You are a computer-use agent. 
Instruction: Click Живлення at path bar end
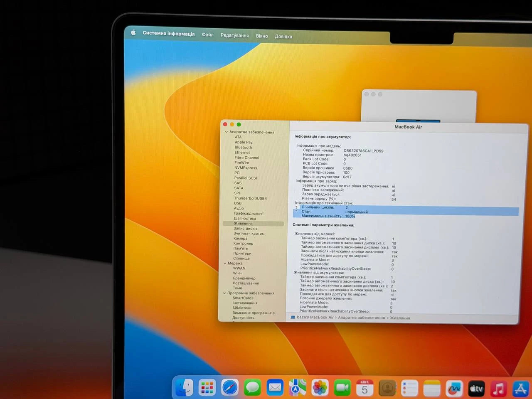pos(400,318)
